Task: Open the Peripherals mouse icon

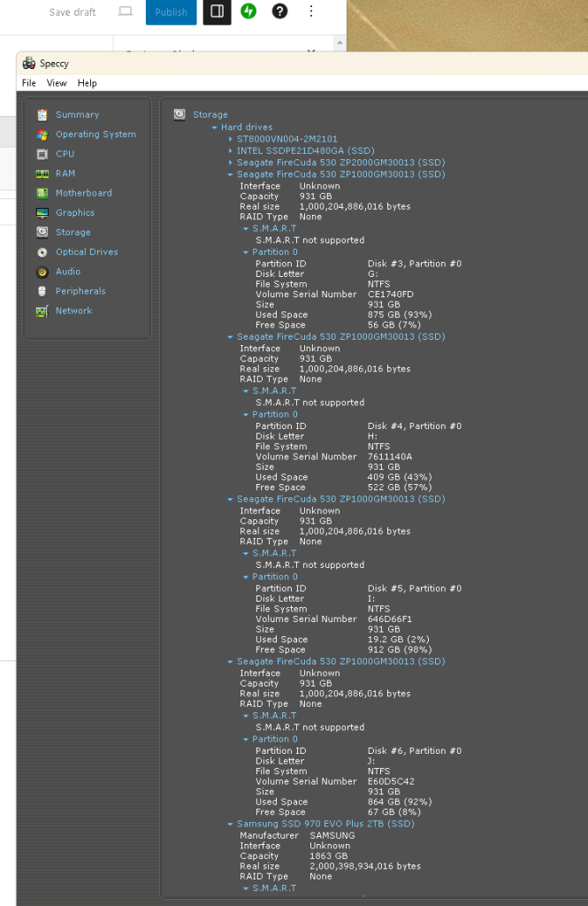Action: tap(42, 291)
